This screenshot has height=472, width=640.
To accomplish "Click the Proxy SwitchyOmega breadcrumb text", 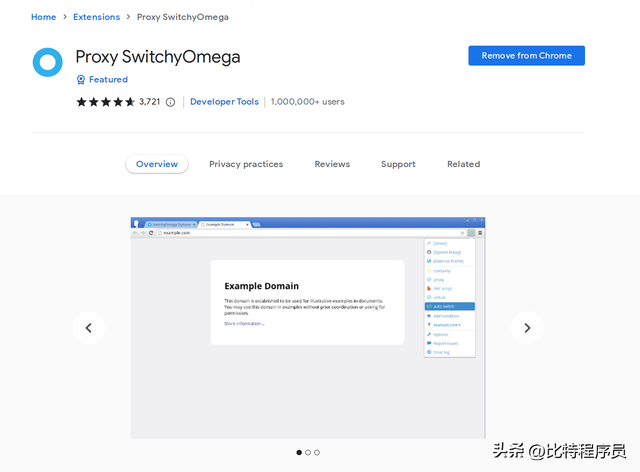I will point(182,17).
